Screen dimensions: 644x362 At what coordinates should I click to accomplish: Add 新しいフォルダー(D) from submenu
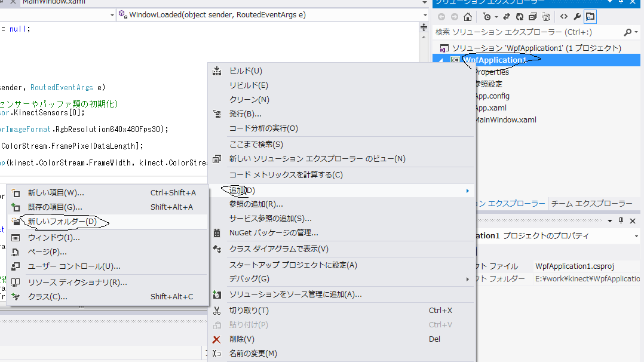click(x=108, y=222)
